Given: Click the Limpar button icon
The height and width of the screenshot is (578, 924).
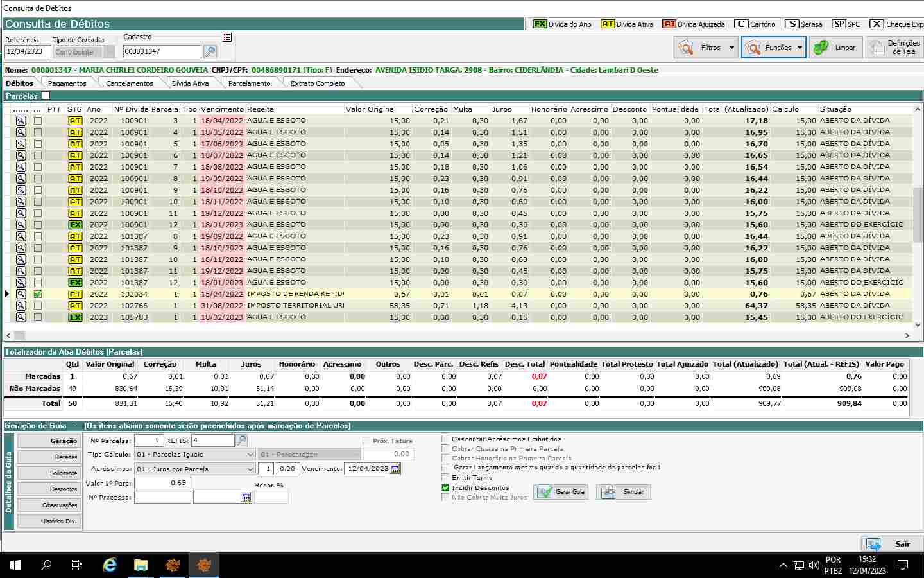Looking at the screenshot, I should pos(821,48).
